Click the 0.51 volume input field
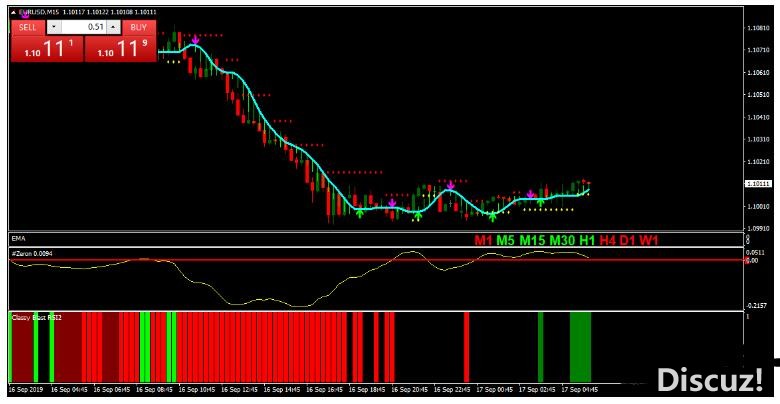780x404 pixels. click(x=84, y=27)
